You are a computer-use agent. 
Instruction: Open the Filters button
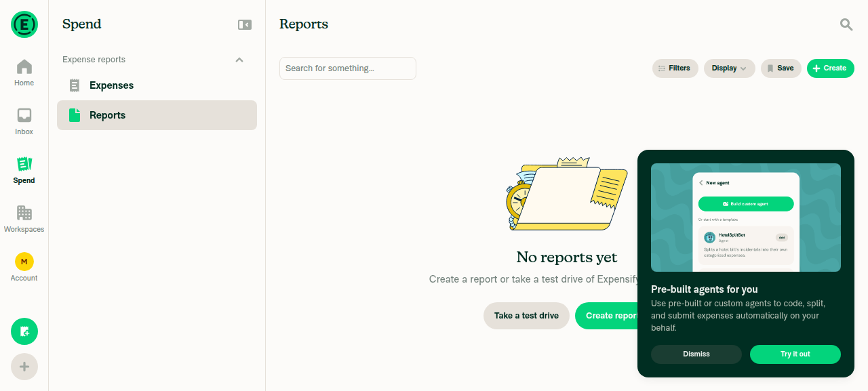pos(675,68)
